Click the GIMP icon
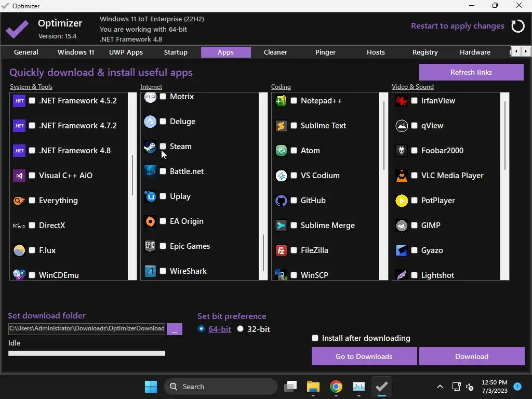The height and width of the screenshot is (399, 532). point(402,225)
